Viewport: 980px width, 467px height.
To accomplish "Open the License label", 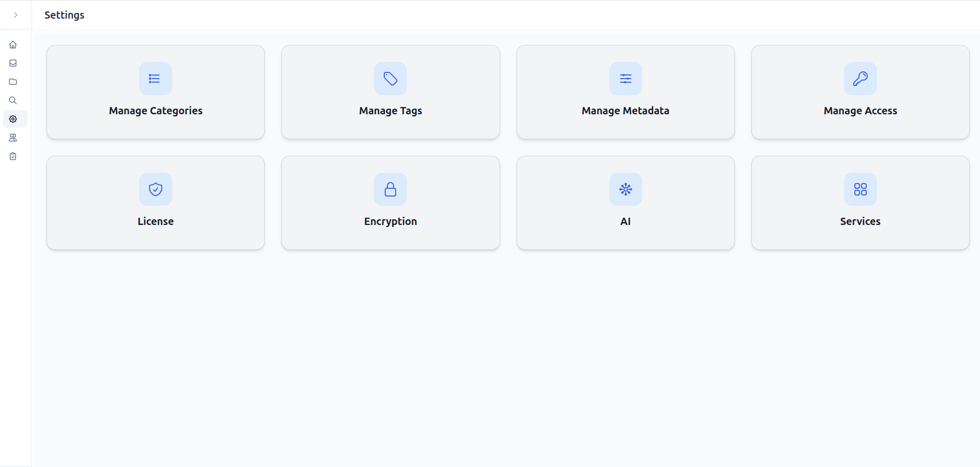I will tap(156, 221).
